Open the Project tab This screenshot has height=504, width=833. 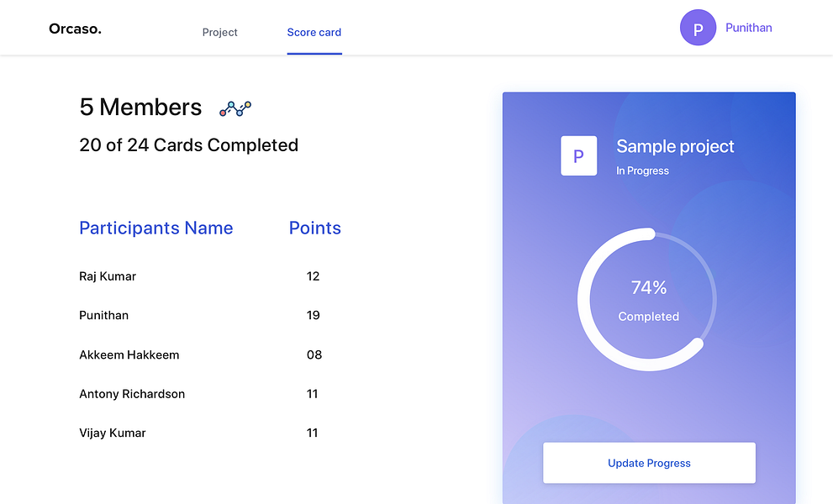pos(220,33)
